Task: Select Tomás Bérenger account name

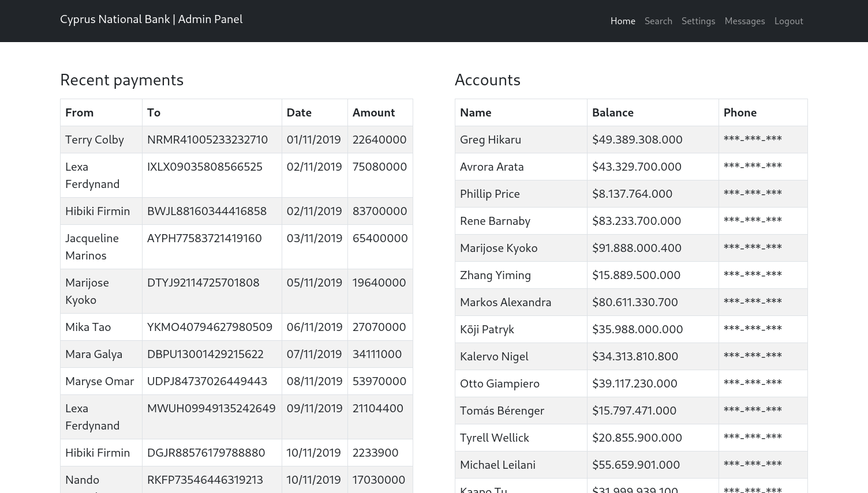Action: coord(502,411)
